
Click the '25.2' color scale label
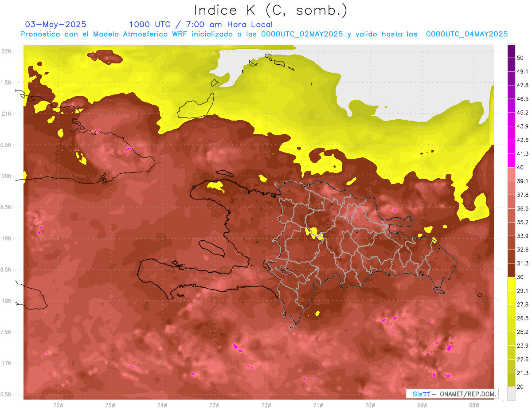523,332
